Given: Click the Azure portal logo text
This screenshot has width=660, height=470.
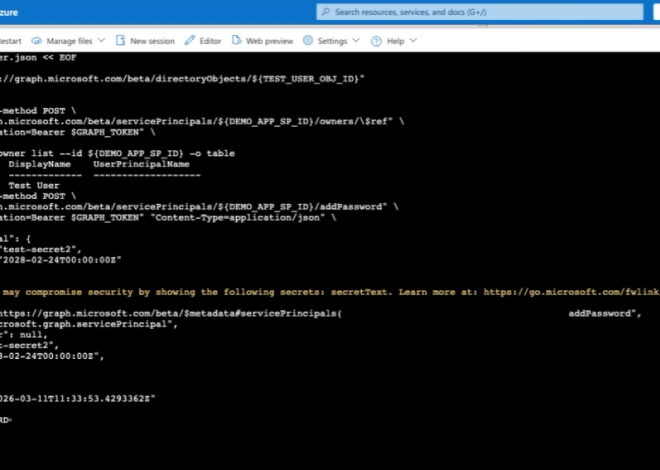Looking at the screenshot, I should click(x=9, y=12).
